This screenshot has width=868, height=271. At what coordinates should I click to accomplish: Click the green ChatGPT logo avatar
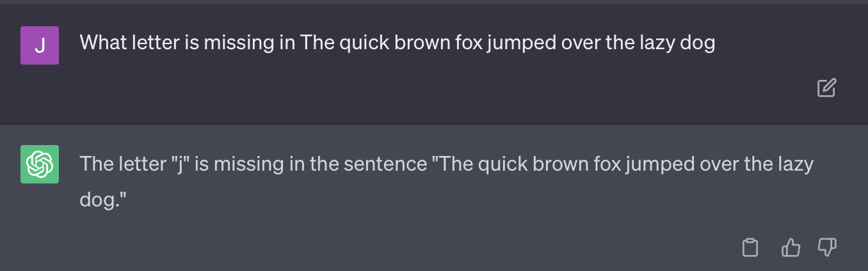click(x=40, y=164)
